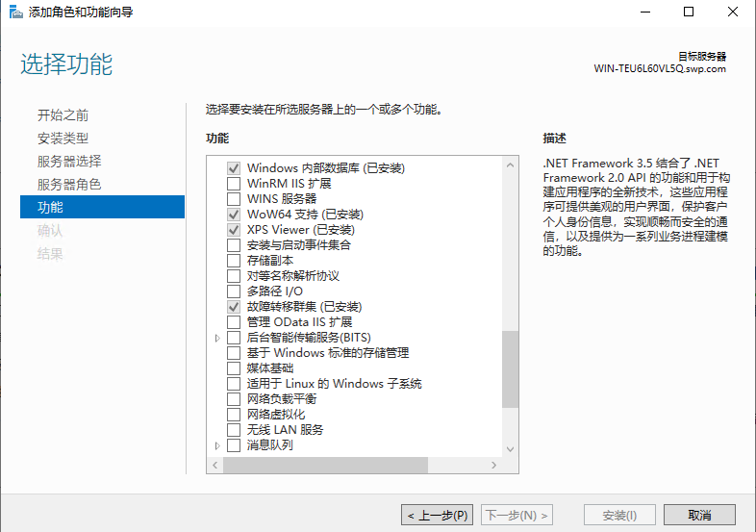Select the 'XPS Viewer (已安装)' label
The height and width of the screenshot is (532, 756).
click(301, 230)
